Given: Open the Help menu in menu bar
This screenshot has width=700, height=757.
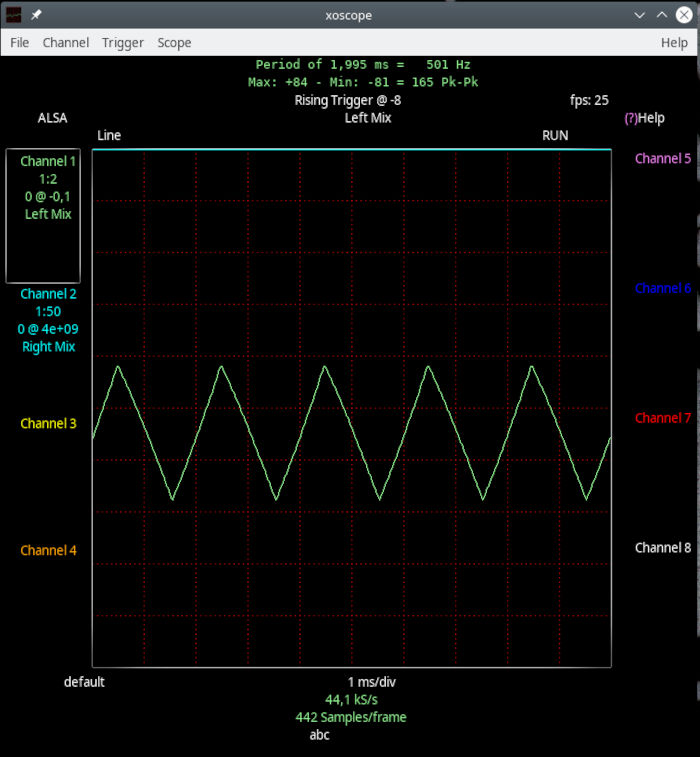Looking at the screenshot, I should [674, 43].
